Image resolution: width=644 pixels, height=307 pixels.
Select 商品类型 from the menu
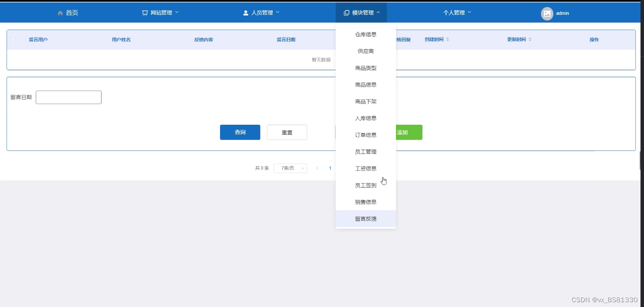click(x=366, y=68)
